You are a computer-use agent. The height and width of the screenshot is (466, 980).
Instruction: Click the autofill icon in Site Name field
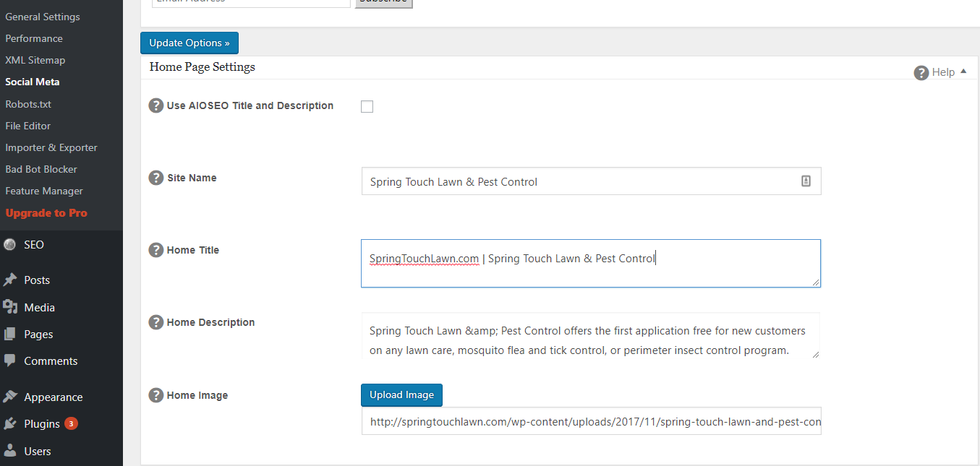coord(806,181)
